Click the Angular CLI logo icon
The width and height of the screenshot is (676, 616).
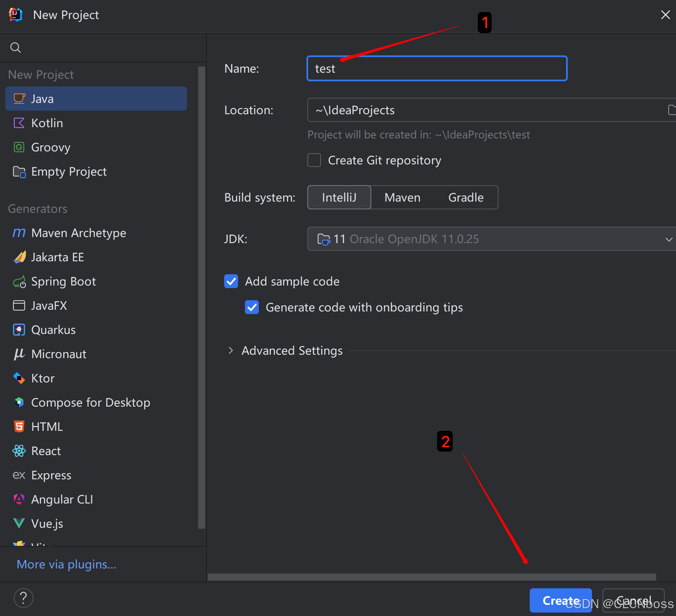pos(19,499)
